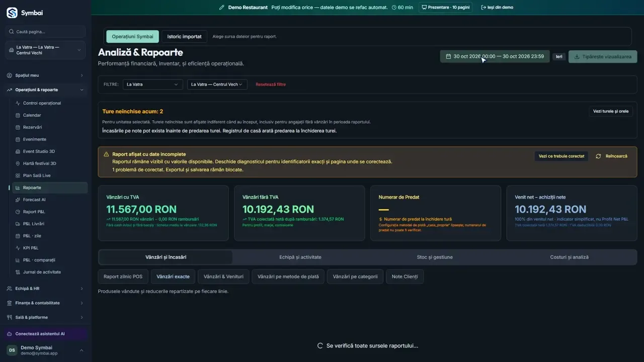Collapse the Operațiuni & rapoarte section
Screen dimensions: 644x362
[x=45, y=90]
